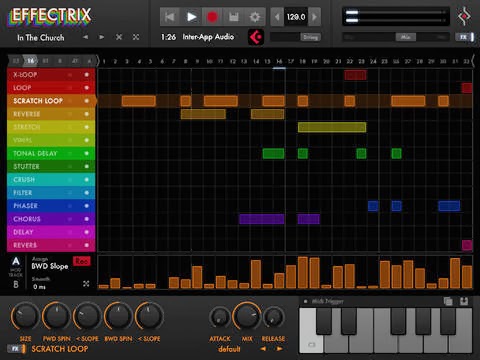Screen dimensions: 480x360
Task: Click the red Rec button in mod track
Action: 82,261
